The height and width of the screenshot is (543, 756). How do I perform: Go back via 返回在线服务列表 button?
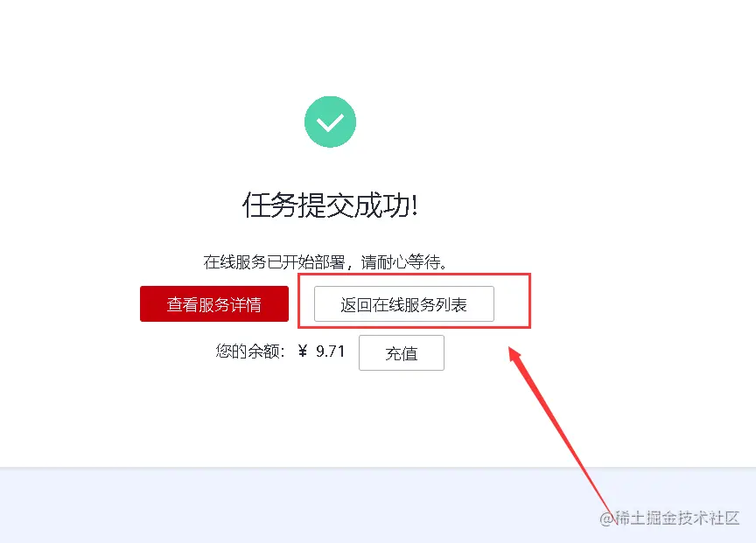click(404, 304)
